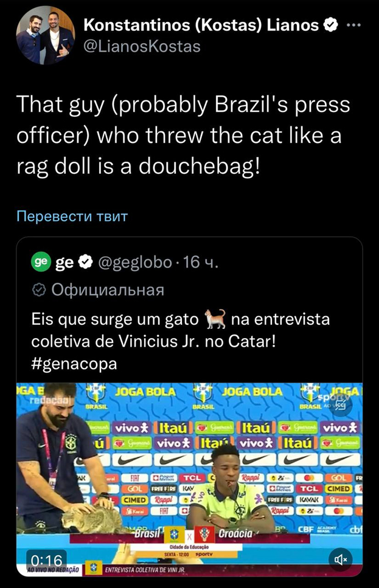This screenshot has width=379, height=588.
Task: Click the verified badge next to Konstantinos Lianos
Action: pyautogui.click(x=332, y=25)
